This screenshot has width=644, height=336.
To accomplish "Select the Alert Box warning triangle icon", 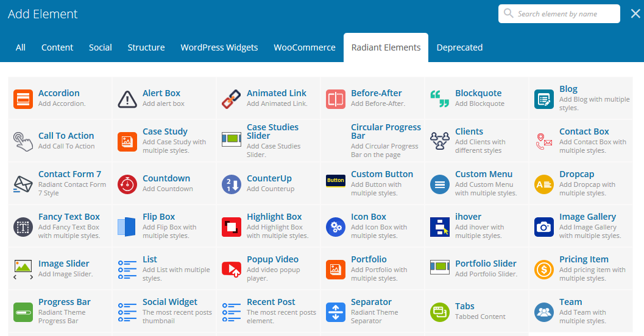I will tap(127, 99).
